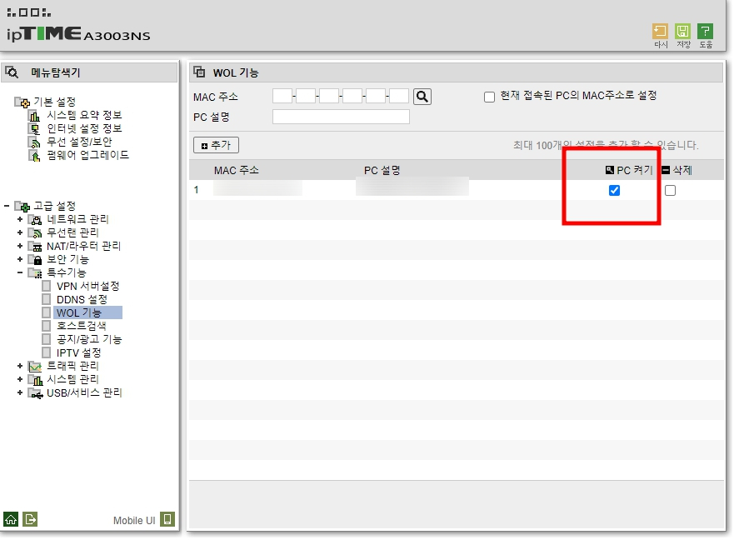This screenshot has height=560, width=749.
Task: Collapse the 특수기능 node
Action: point(20,272)
